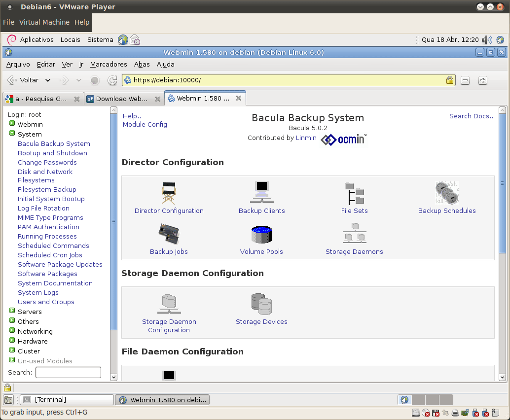
Task: Switch to the Download Web... tab
Action: pyautogui.click(x=122, y=99)
